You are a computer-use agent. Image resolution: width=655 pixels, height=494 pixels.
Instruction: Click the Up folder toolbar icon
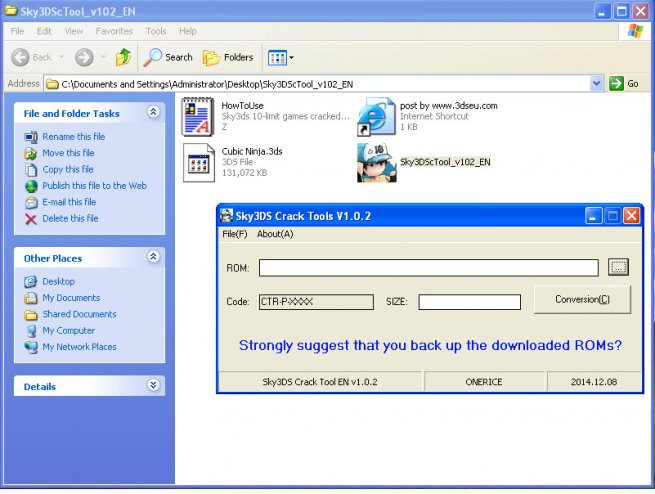pos(122,57)
